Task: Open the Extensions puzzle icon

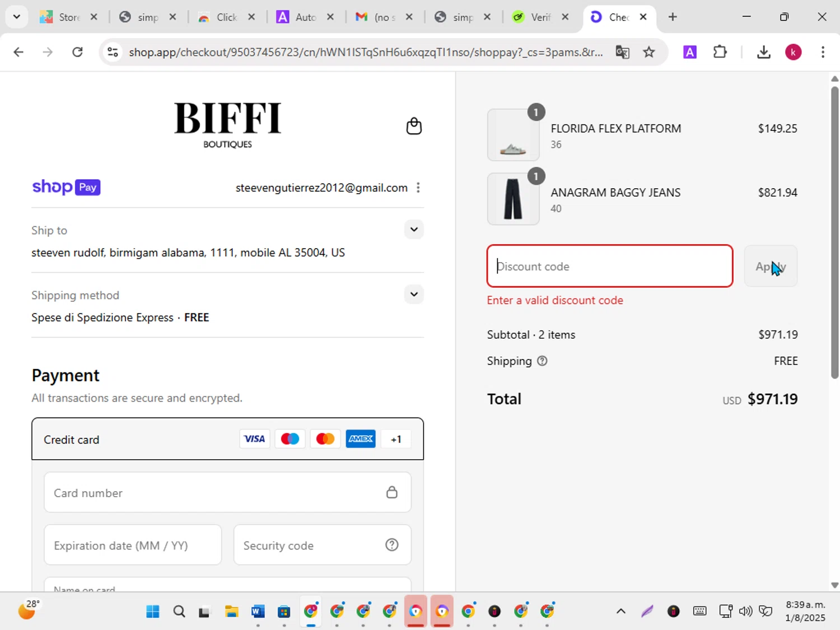Action: tap(720, 52)
